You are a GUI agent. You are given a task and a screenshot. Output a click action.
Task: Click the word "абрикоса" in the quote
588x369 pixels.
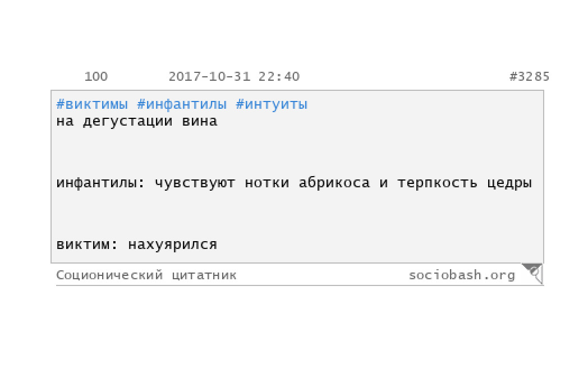[334, 183]
